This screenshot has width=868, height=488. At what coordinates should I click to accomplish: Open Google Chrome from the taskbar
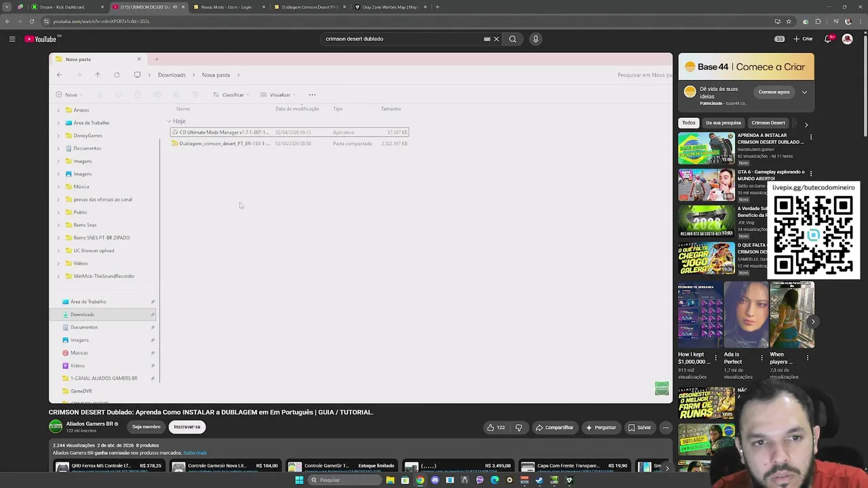coord(420,480)
